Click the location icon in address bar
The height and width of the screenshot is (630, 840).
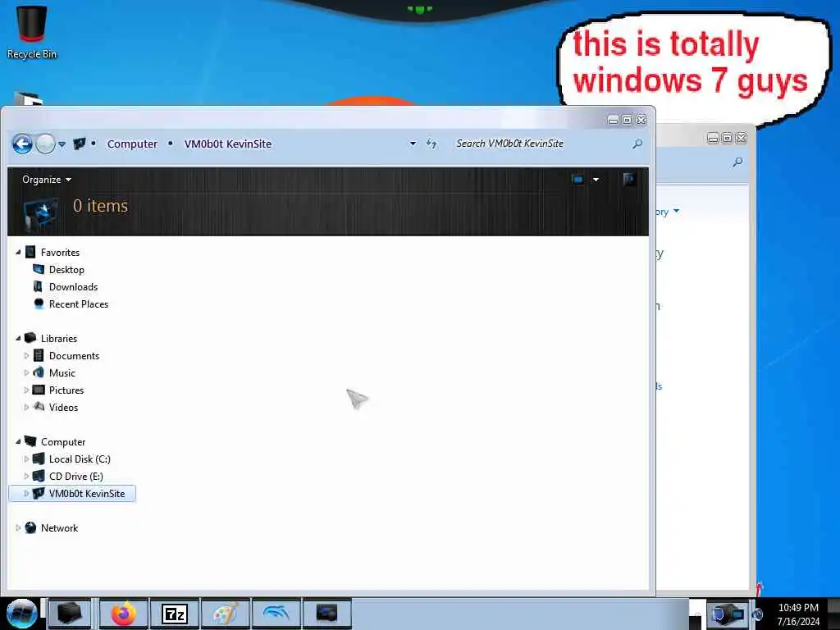[x=80, y=144]
